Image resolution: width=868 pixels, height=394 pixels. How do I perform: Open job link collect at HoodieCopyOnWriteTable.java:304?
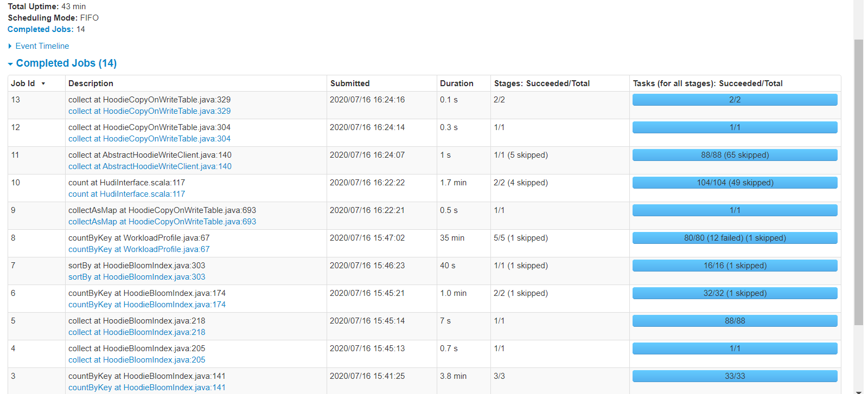pyautogui.click(x=149, y=139)
